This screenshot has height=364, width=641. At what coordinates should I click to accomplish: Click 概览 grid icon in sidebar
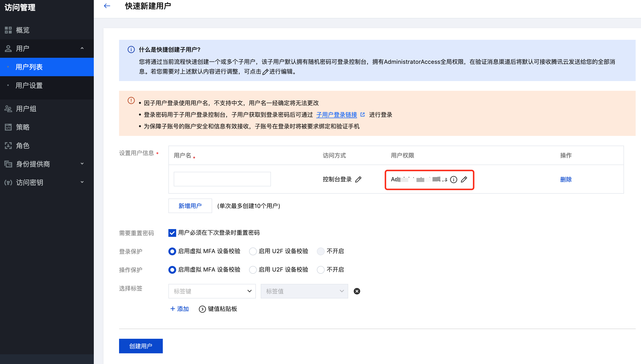8,30
